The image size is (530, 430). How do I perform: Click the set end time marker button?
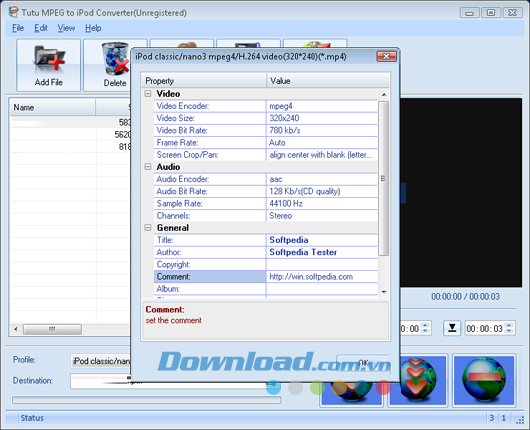pos(452,328)
